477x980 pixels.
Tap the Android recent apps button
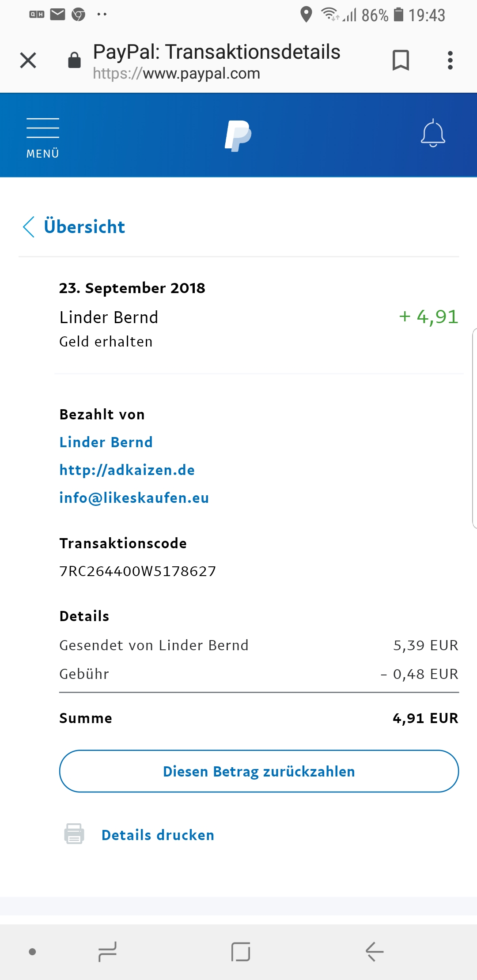click(x=107, y=951)
